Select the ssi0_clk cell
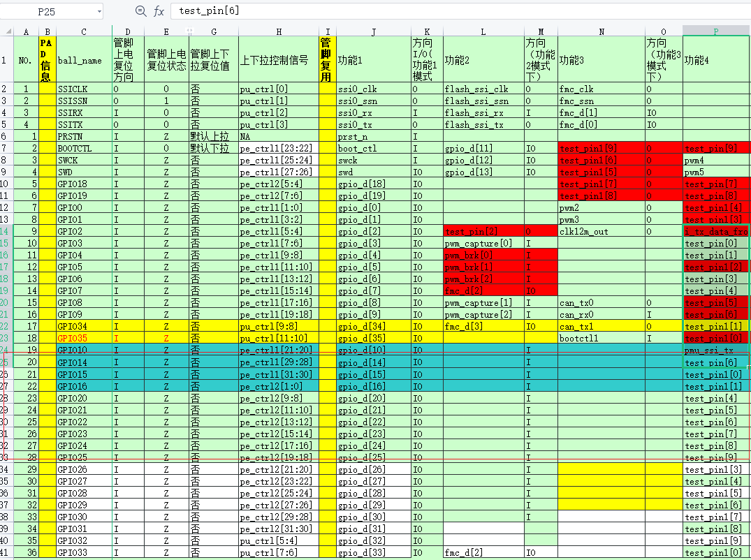This screenshot has width=751, height=560. [x=374, y=89]
